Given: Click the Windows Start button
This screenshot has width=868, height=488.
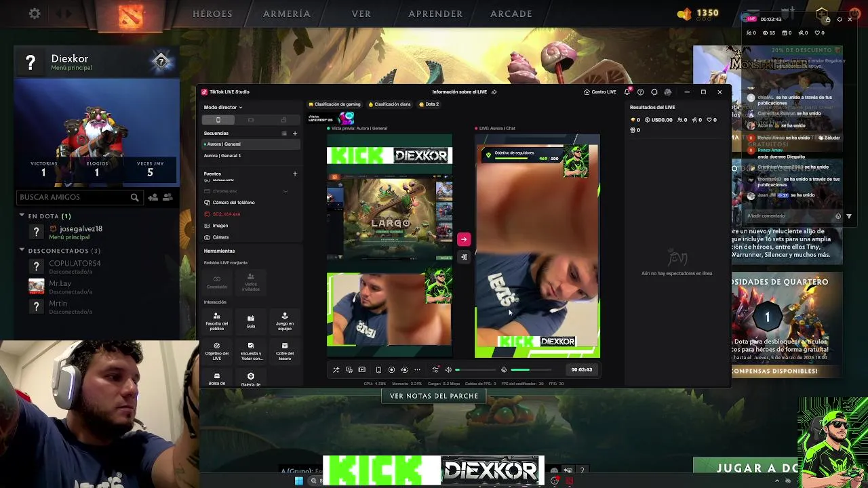Looking at the screenshot, I should [299, 481].
